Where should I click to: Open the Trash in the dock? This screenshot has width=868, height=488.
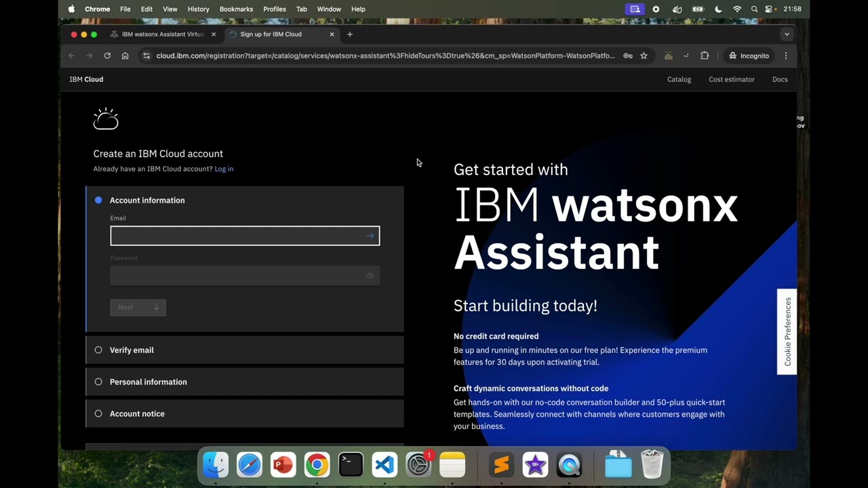click(x=652, y=465)
